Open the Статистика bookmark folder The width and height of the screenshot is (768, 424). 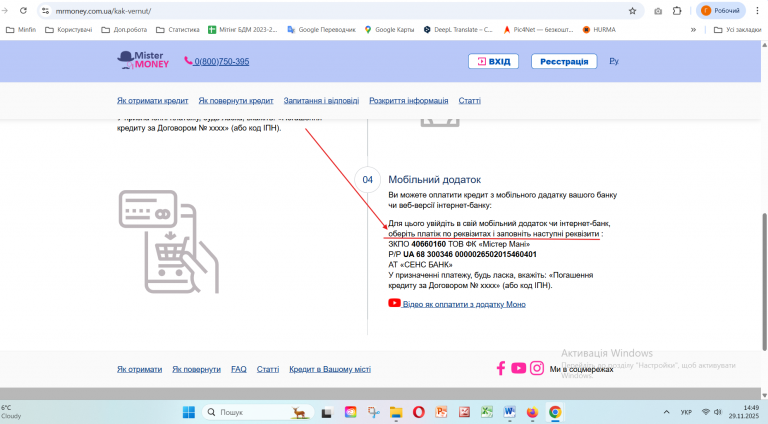178,30
